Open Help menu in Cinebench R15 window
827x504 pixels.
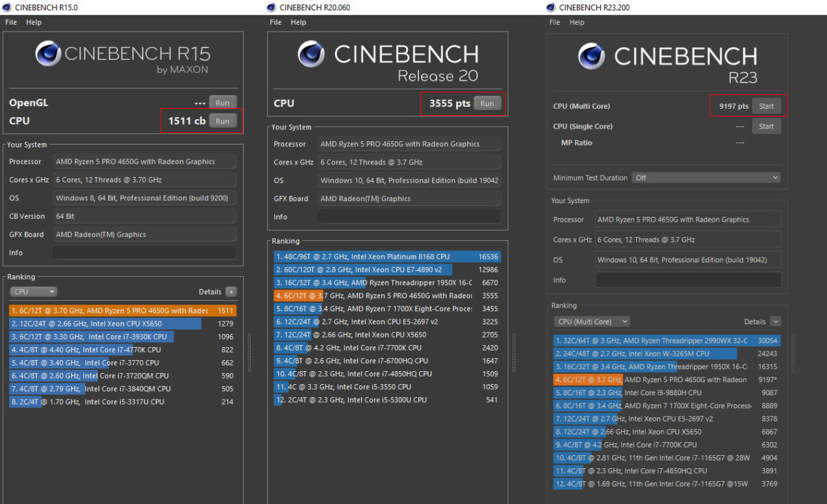pyautogui.click(x=34, y=22)
